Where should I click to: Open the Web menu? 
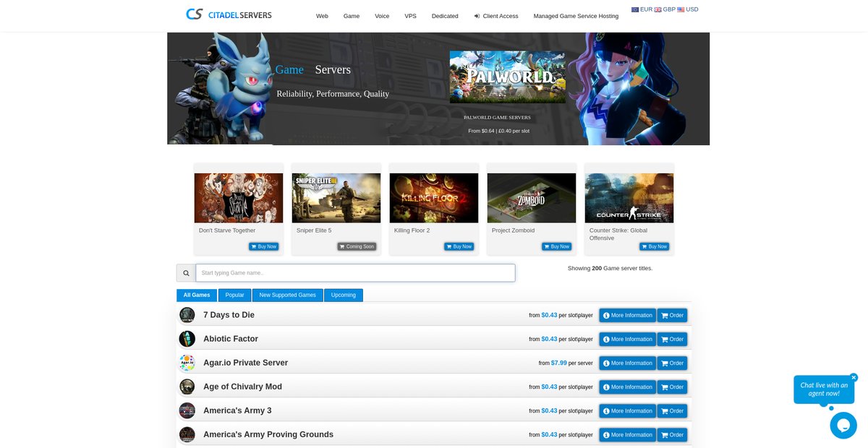click(322, 16)
